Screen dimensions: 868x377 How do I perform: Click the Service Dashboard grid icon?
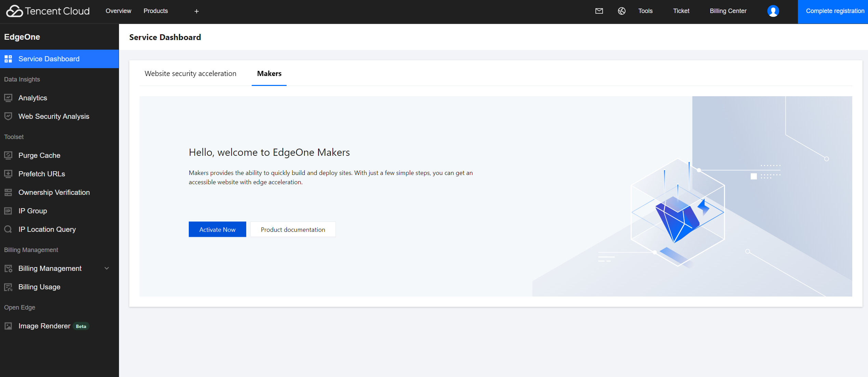click(8, 59)
